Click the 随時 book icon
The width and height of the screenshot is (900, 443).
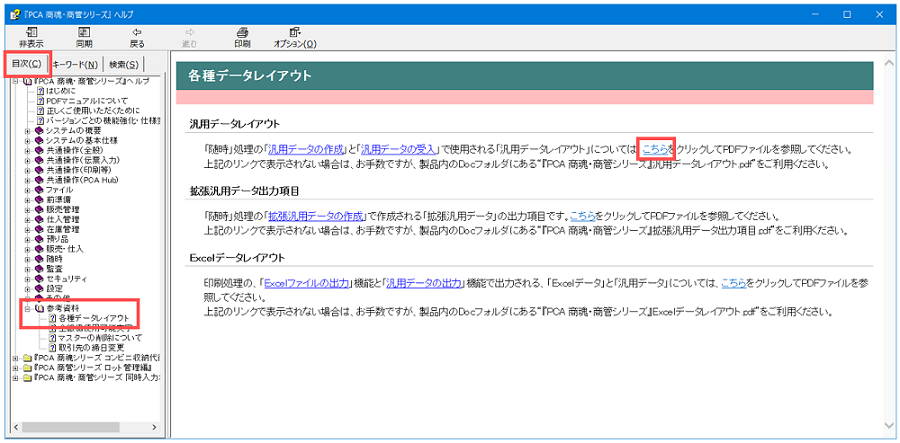coord(39,259)
